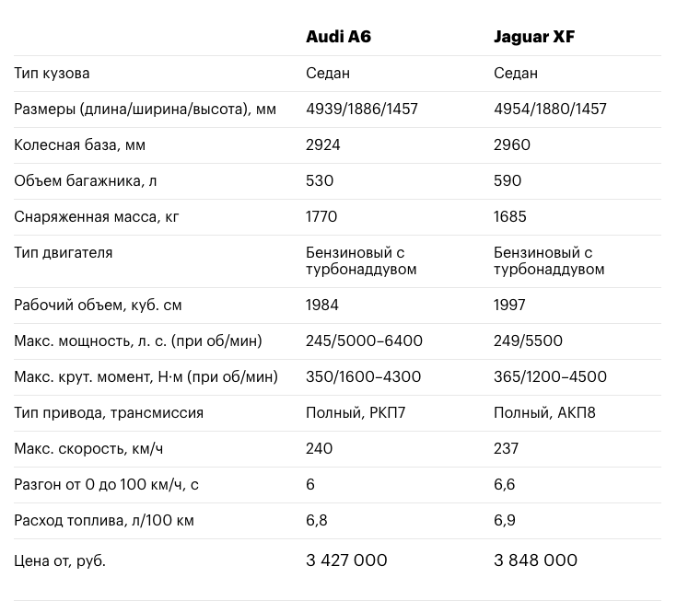Select the Объем багажника row label
Screen dimensions: 700x612
[x=85, y=181]
